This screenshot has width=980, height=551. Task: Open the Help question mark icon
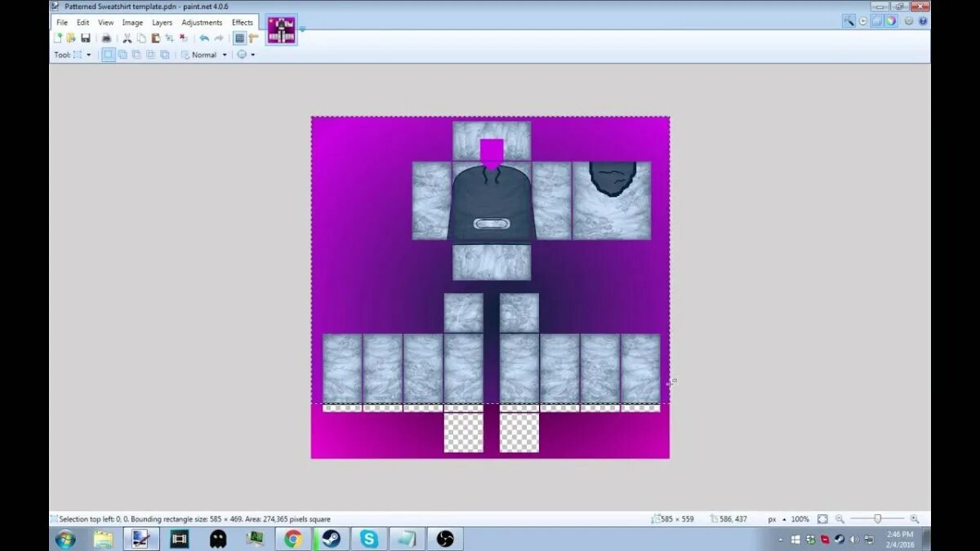click(923, 21)
